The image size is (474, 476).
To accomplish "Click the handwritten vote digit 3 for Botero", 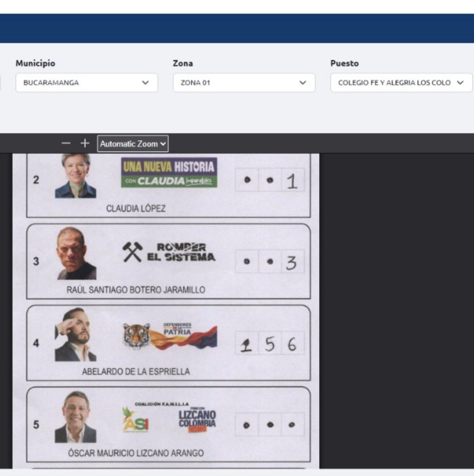I will [x=291, y=263].
